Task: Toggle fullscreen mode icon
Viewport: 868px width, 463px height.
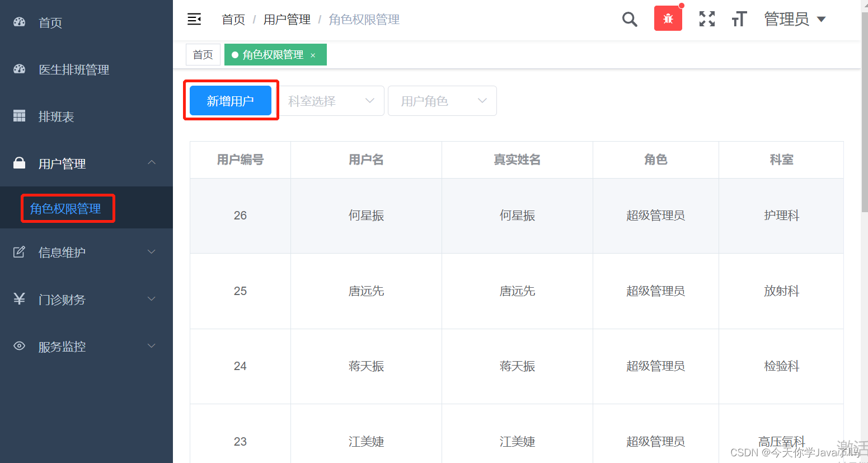Action: (707, 19)
